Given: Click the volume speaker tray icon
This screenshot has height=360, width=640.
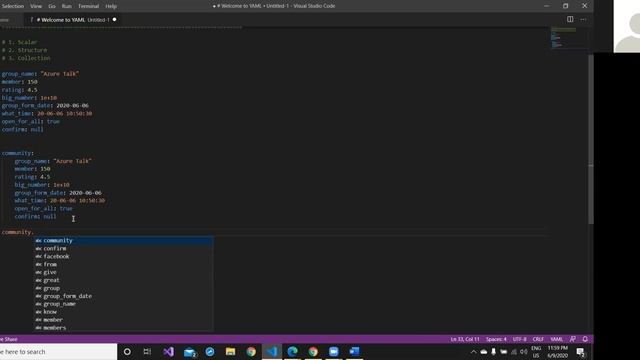Looking at the screenshot, I should point(524,352).
